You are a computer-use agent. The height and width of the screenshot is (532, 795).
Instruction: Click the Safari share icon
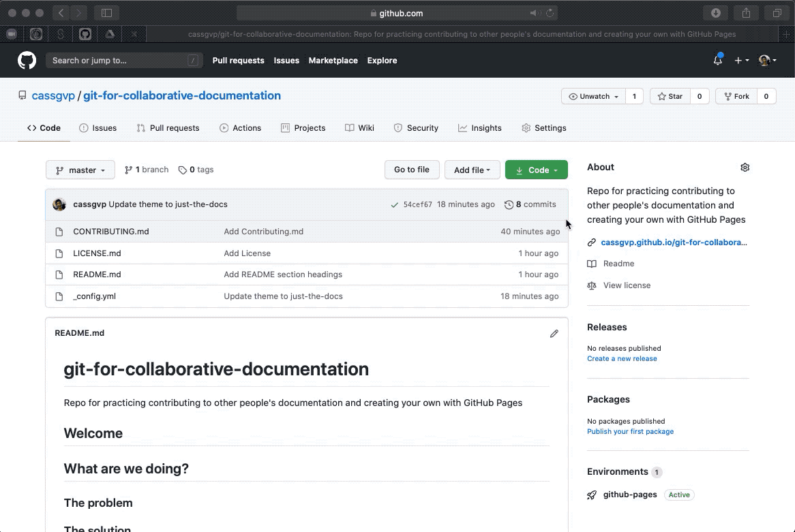[x=746, y=13]
